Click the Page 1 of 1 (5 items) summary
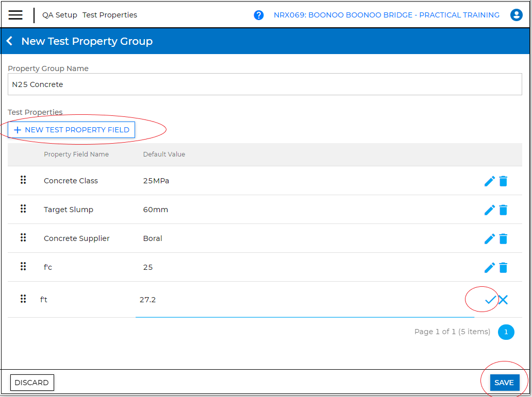This screenshot has width=532, height=397. (x=452, y=332)
